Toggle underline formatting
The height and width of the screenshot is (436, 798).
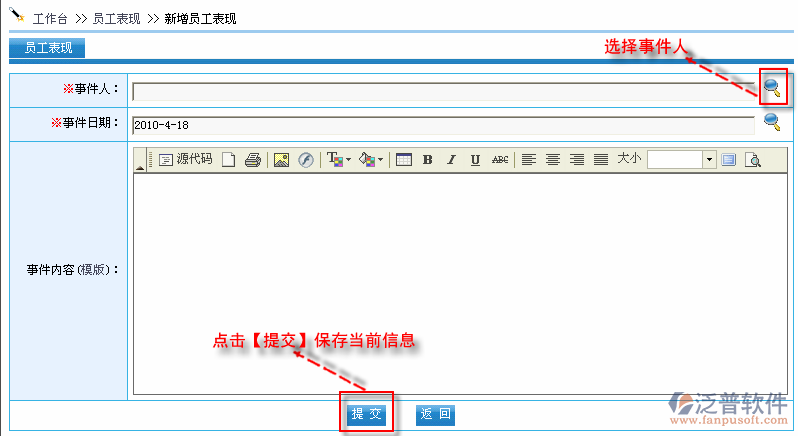pos(475,160)
